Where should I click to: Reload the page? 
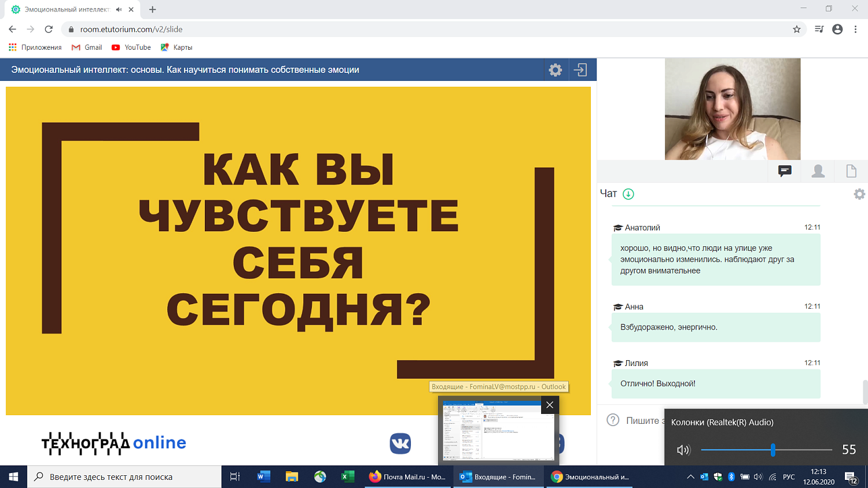click(x=49, y=29)
